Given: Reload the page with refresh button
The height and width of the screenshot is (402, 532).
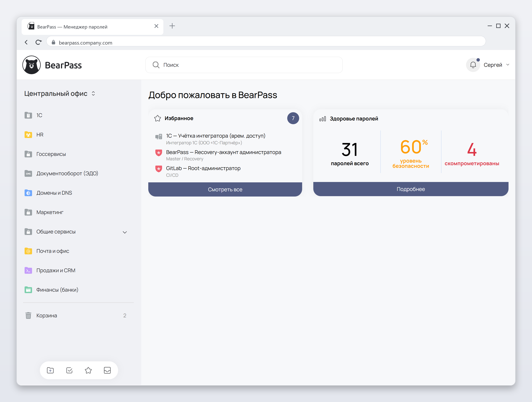Looking at the screenshot, I should tap(39, 42).
